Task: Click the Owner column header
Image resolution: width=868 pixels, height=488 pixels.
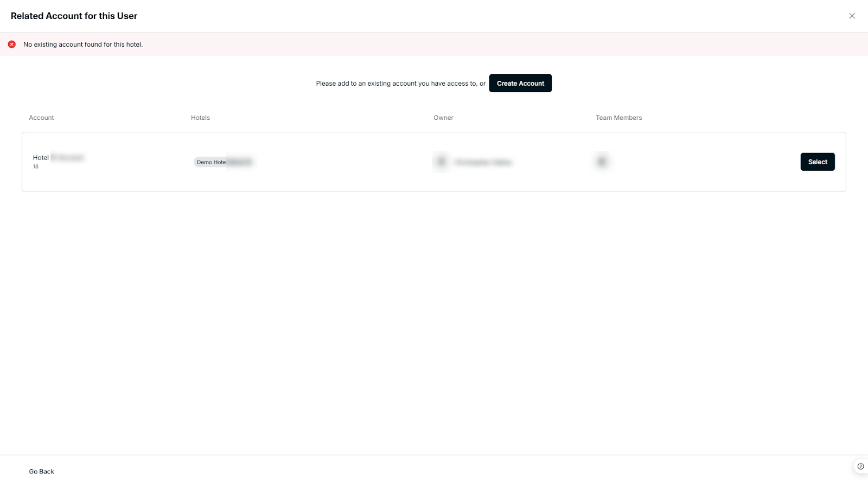Action: pos(443,118)
